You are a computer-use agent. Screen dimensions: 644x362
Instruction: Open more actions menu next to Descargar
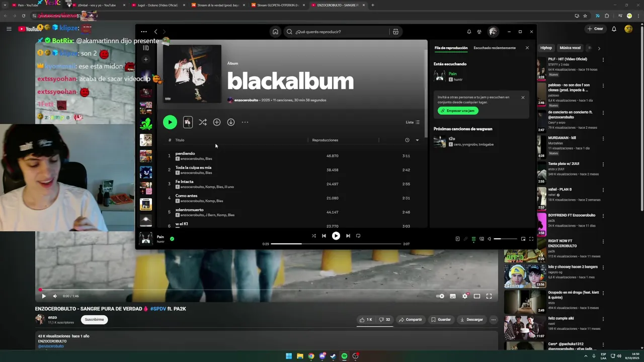(494, 319)
